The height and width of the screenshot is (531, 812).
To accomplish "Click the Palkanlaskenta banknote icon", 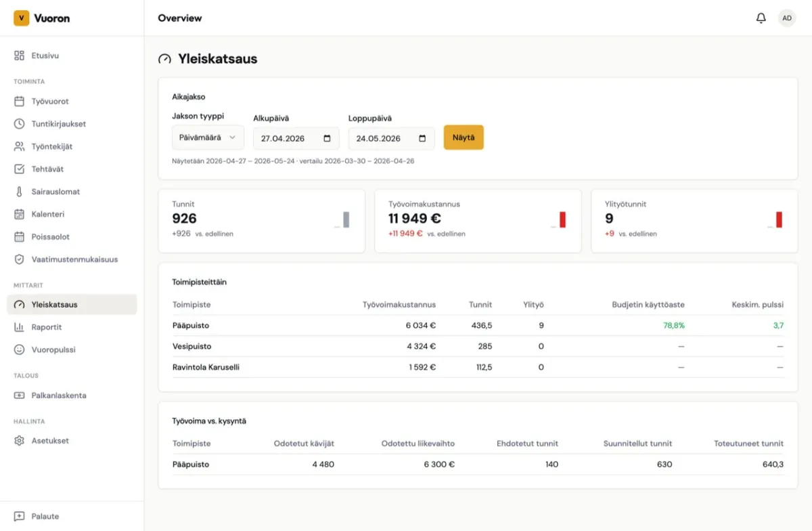I will [x=19, y=396].
